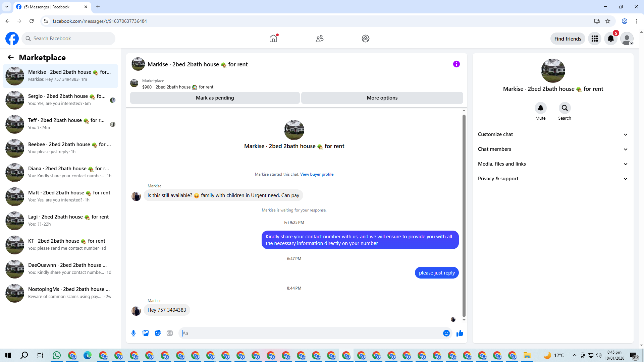Image resolution: width=644 pixels, height=362 pixels.
Task: Go to Facebook Home tab
Action: 273,39
